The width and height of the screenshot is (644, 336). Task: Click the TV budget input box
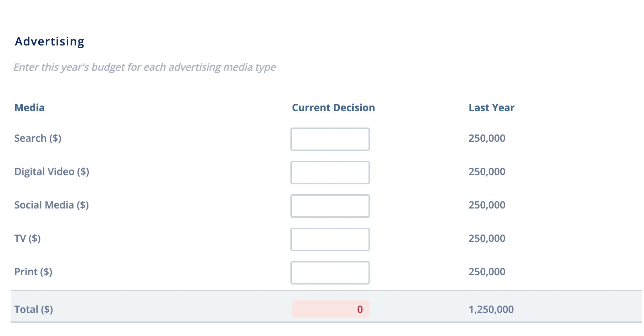coord(330,239)
